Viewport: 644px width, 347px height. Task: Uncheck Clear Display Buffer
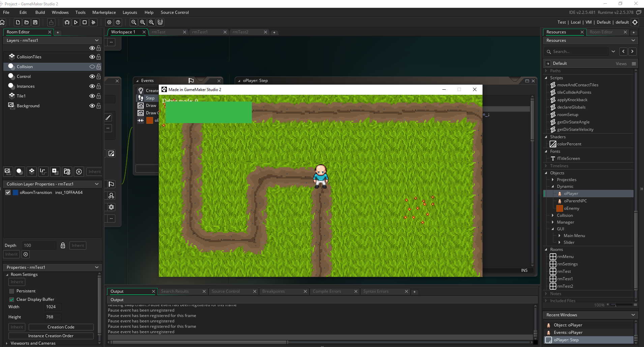11,299
